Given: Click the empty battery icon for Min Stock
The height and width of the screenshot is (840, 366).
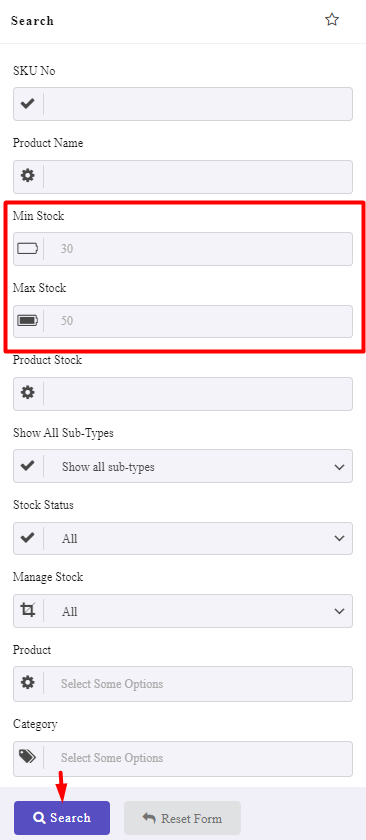Looking at the screenshot, I should point(28,249).
